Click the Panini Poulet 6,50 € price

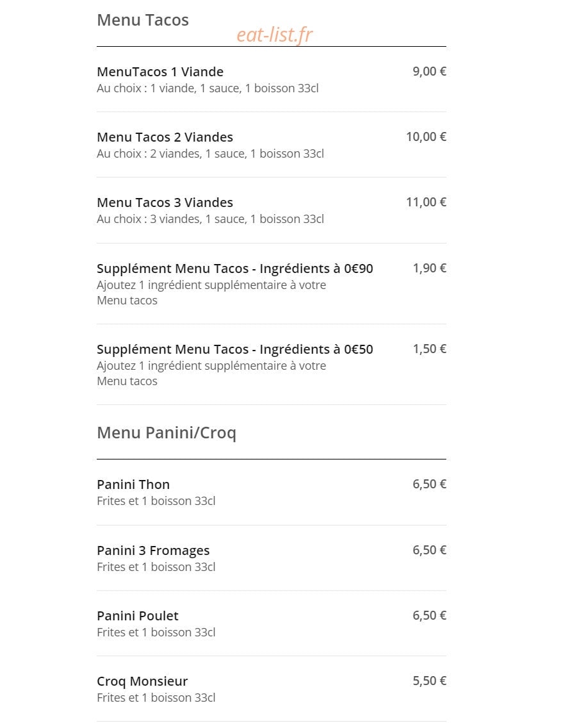coord(430,616)
